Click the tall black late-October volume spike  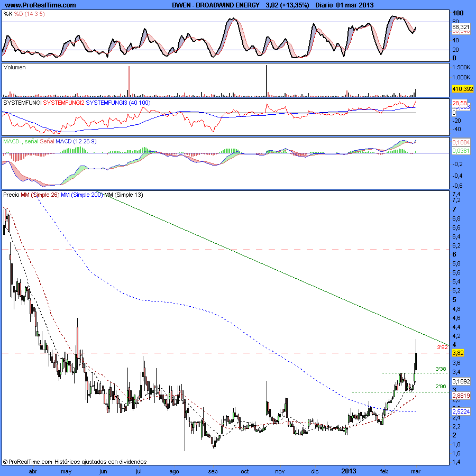(x=267, y=81)
